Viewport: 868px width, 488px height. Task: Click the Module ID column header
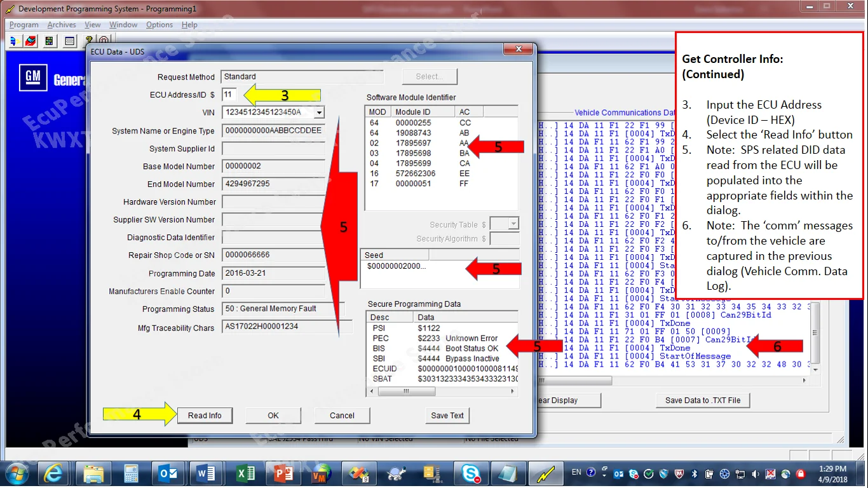coord(424,111)
